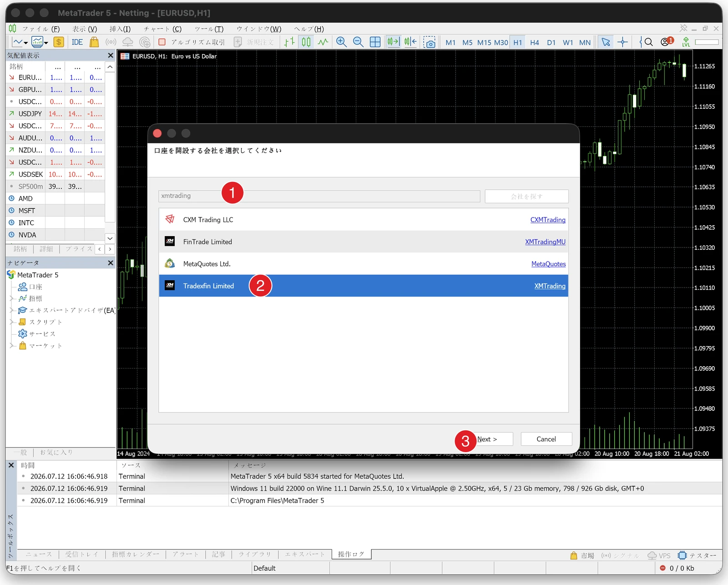This screenshot has height=585, width=728.
Task: Click the xmtrading company search field
Action: tap(319, 196)
